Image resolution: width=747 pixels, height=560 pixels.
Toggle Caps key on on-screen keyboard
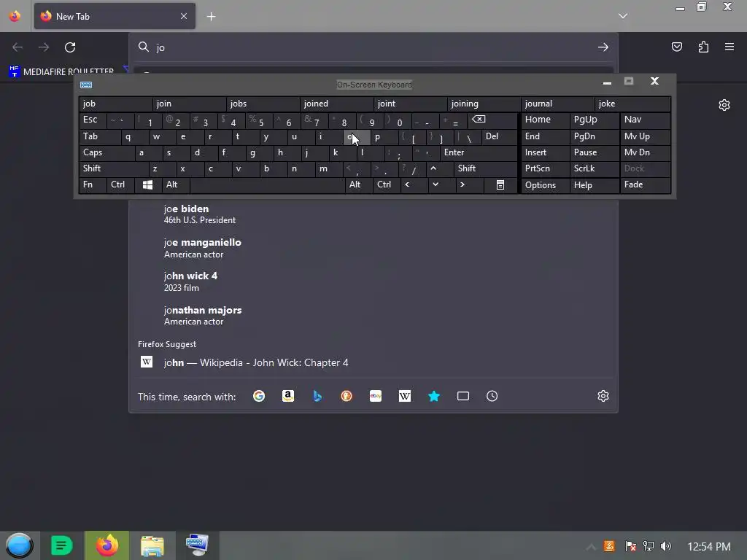(x=107, y=153)
